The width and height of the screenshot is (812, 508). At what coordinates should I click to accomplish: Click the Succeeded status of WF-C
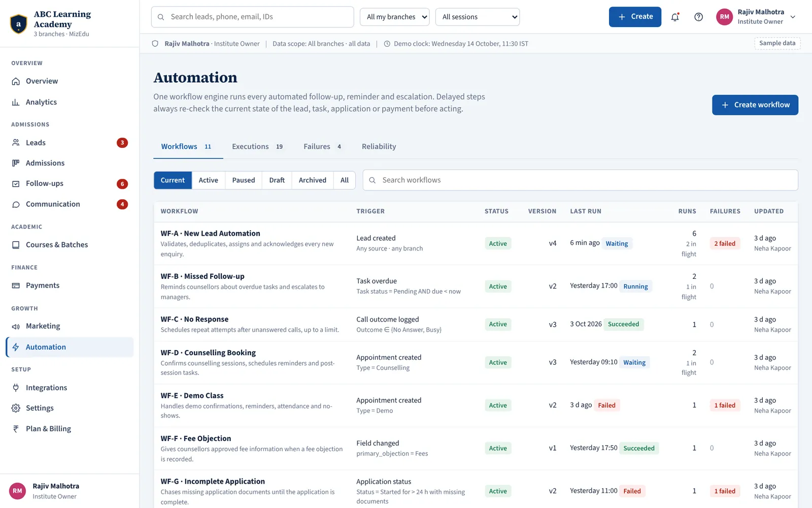[624, 324]
